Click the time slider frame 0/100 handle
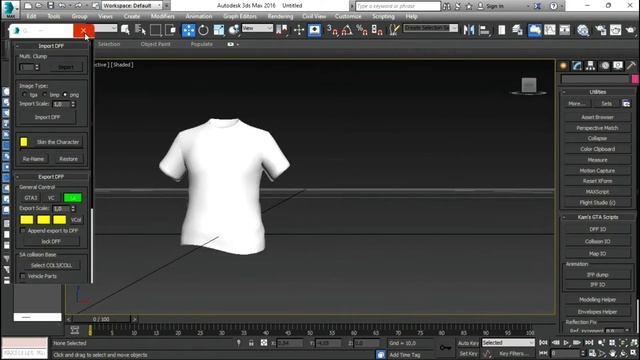The width and height of the screenshot is (640, 360). pos(101,319)
